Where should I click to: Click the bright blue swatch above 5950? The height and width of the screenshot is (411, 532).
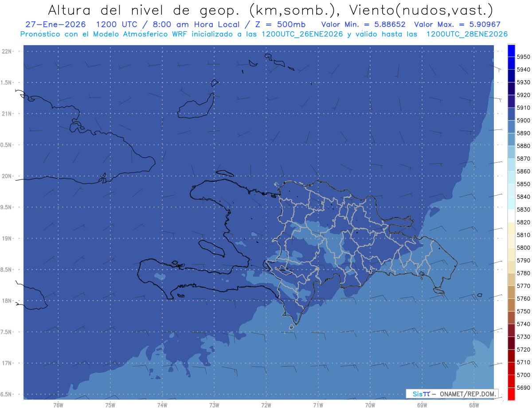[x=511, y=51]
